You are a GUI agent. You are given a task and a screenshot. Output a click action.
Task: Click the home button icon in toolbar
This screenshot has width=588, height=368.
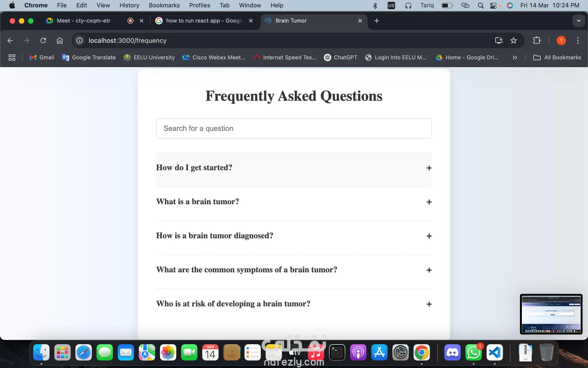tap(60, 40)
